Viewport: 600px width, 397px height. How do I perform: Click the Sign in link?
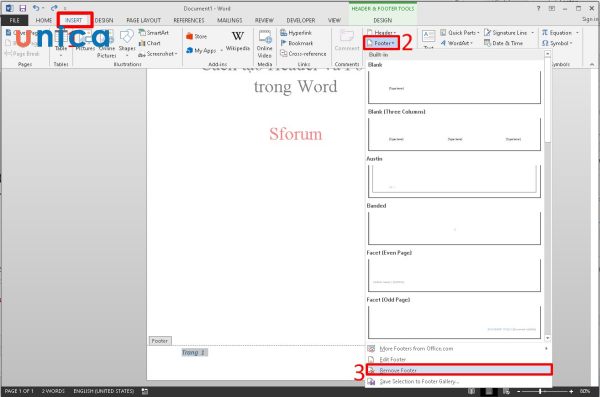click(590, 19)
